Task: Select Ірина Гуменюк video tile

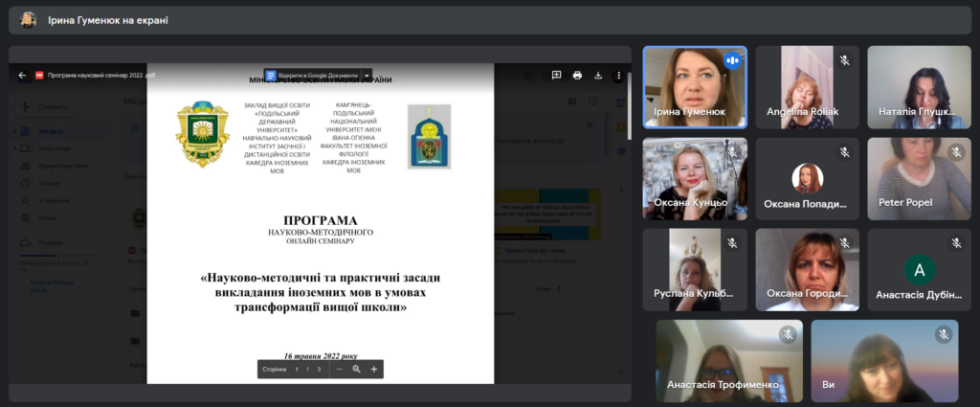Action: pyautogui.click(x=694, y=87)
